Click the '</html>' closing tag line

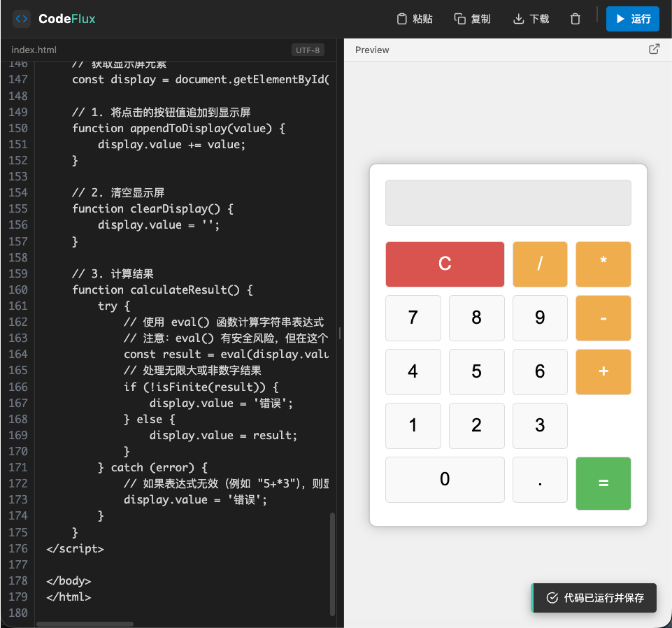click(x=69, y=597)
